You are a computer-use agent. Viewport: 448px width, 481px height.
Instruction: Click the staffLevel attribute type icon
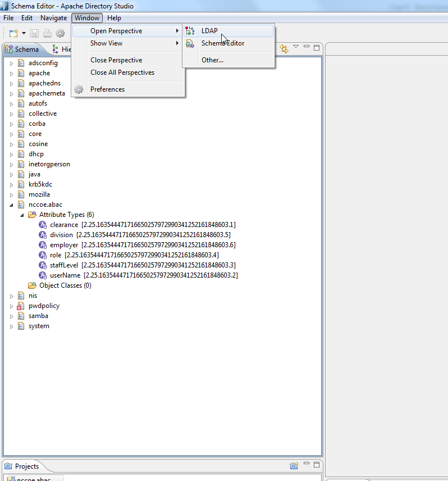[43, 265]
